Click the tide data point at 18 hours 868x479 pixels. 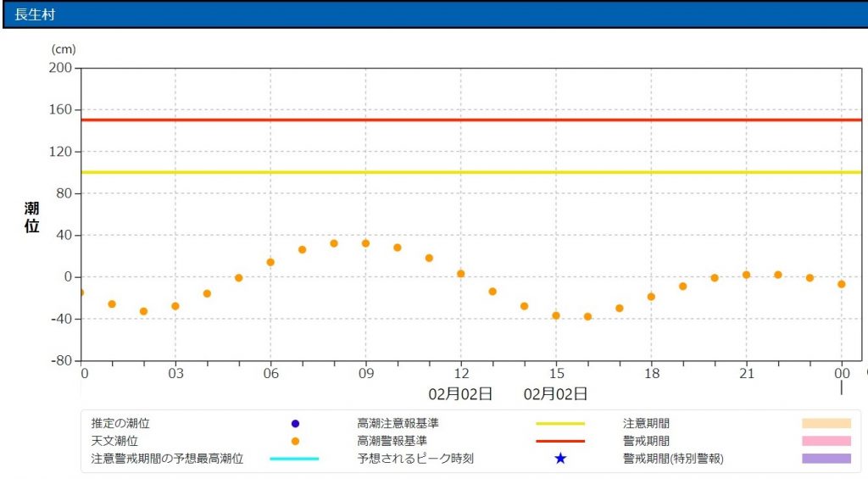651,297
